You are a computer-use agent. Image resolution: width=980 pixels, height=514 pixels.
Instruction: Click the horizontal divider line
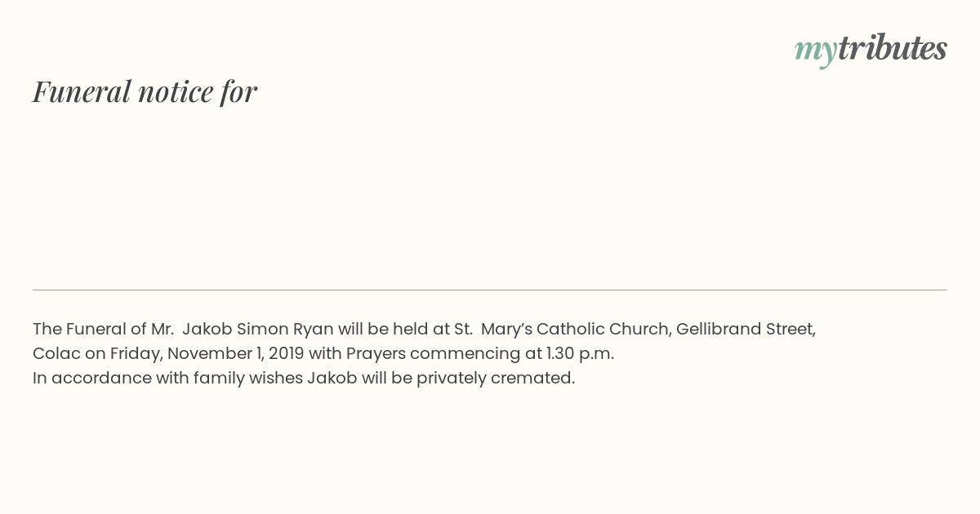click(x=490, y=290)
